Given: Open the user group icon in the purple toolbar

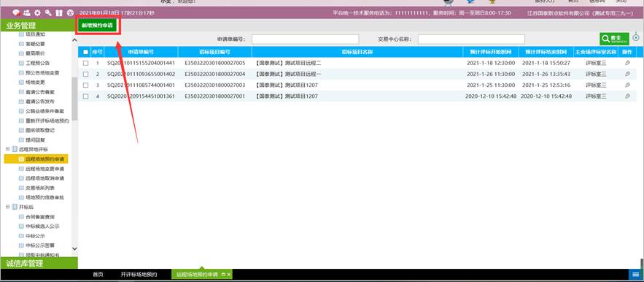Looking at the screenshot, I should click(x=27, y=13).
